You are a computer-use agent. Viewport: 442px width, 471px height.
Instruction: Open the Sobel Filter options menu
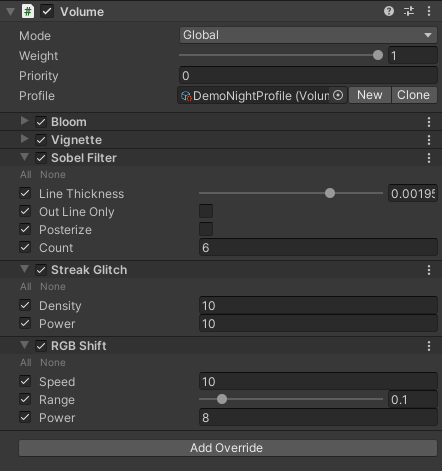pos(429,158)
